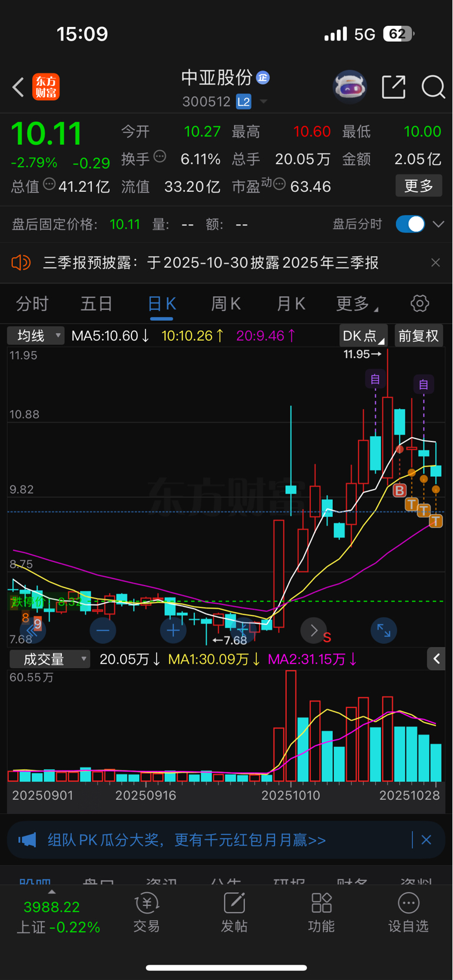Image resolution: width=453 pixels, height=980 pixels.
Task: Tap the blue megaphone promo icon
Action: [28, 840]
